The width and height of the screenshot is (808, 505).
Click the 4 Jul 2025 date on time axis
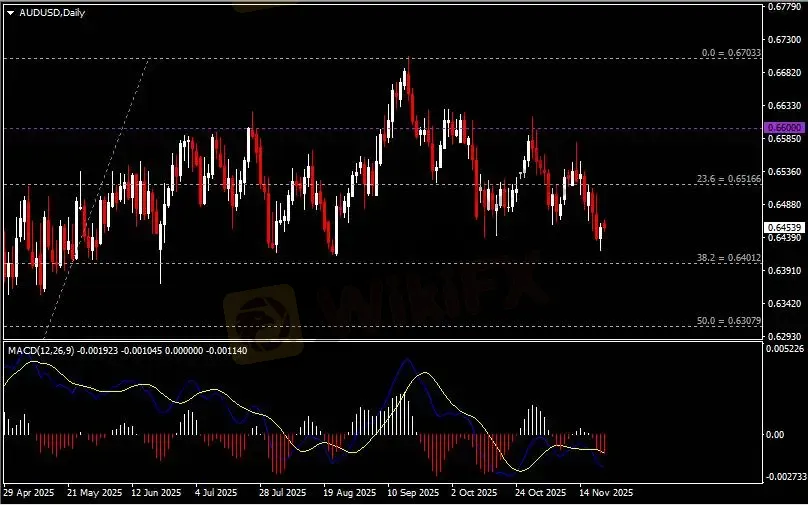click(x=217, y=493)
